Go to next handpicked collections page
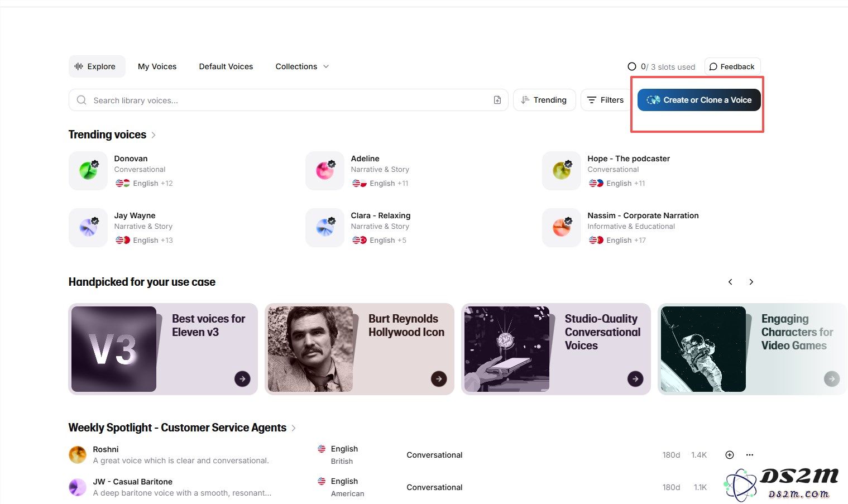The image size is (848, 504). tap(751, 282)
